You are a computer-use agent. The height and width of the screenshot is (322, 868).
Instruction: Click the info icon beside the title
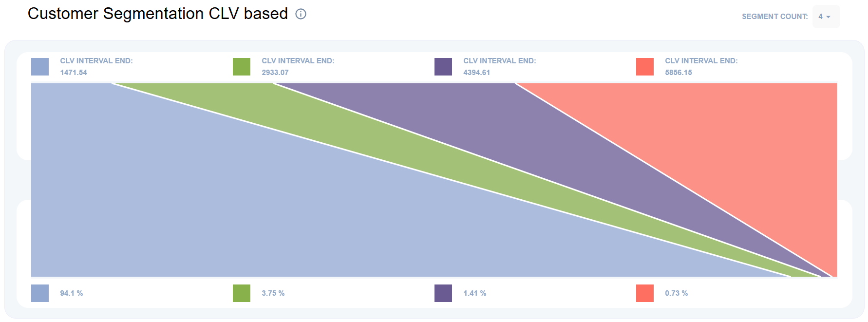(x=301, y=14)
